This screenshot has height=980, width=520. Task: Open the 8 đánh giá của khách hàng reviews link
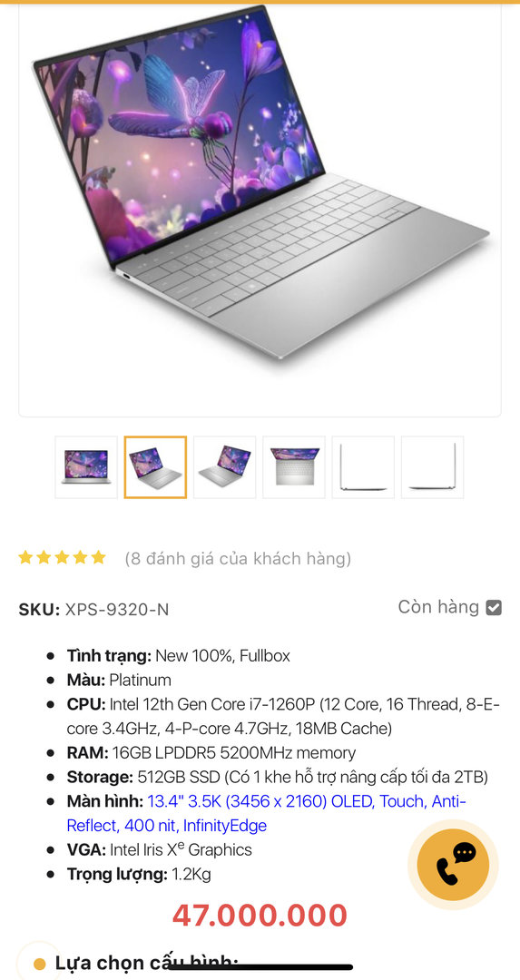(x=238, y=558)
